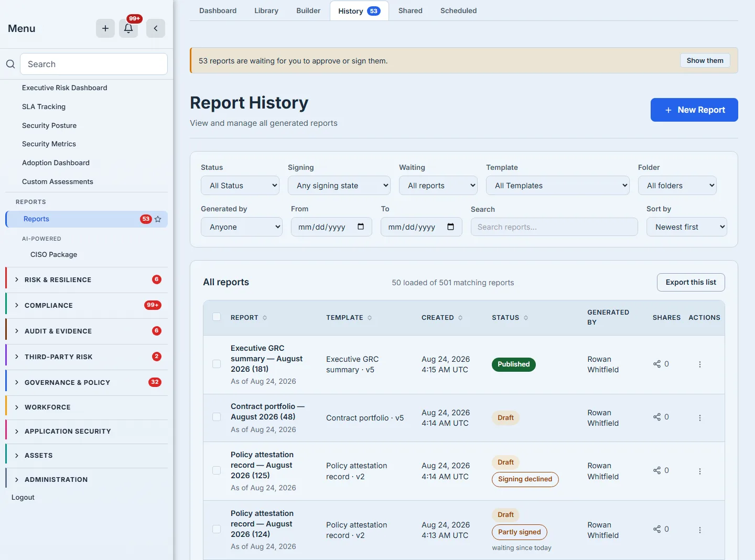Click the From date input field
The image size is (755, 560).
[x=331, y=227]
